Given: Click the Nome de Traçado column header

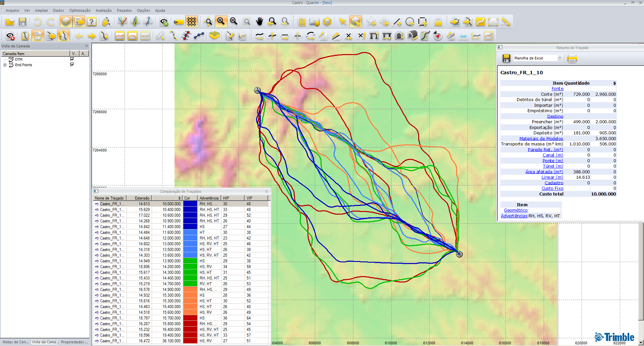Looking at the screenshot, I should pos(109,198).
